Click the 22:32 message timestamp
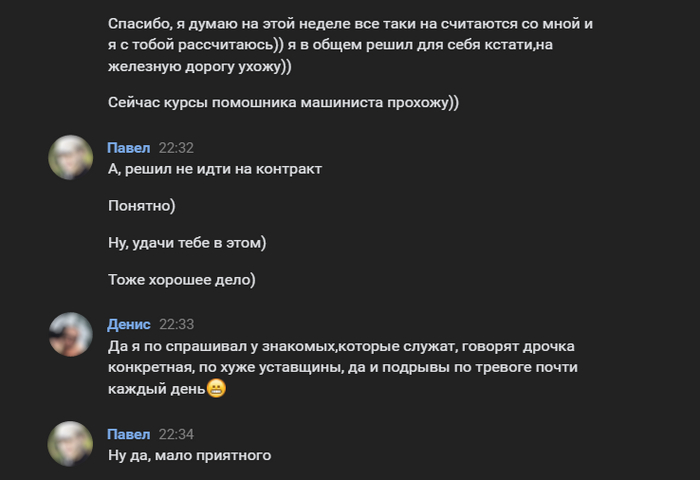Screen dimensions: 700x480 click(176, 147)
